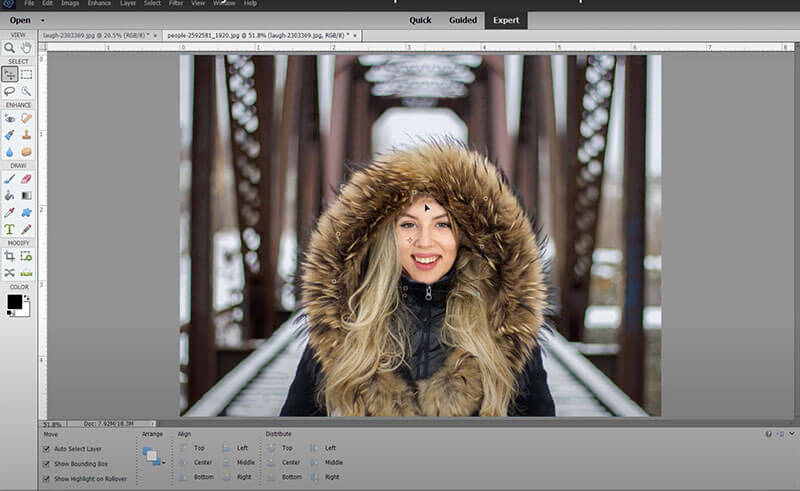800x491 pixels.
Task: Click the Open button
Action: tap(19, 20)
